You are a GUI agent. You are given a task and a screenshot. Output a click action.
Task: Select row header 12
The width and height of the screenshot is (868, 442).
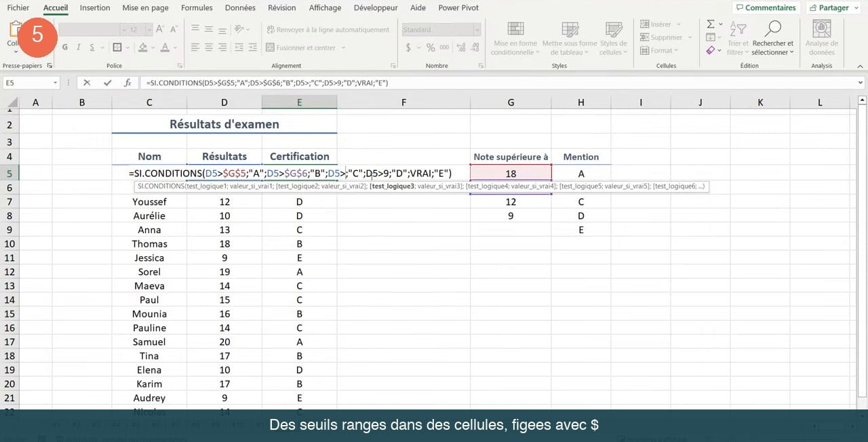[9, 272]
